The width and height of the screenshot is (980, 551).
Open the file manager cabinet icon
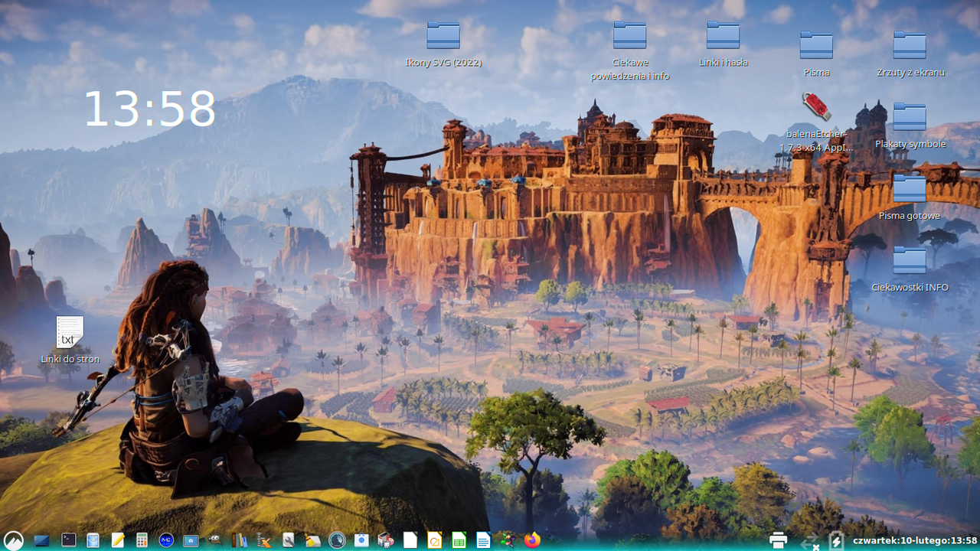click(x=93, y=540)
